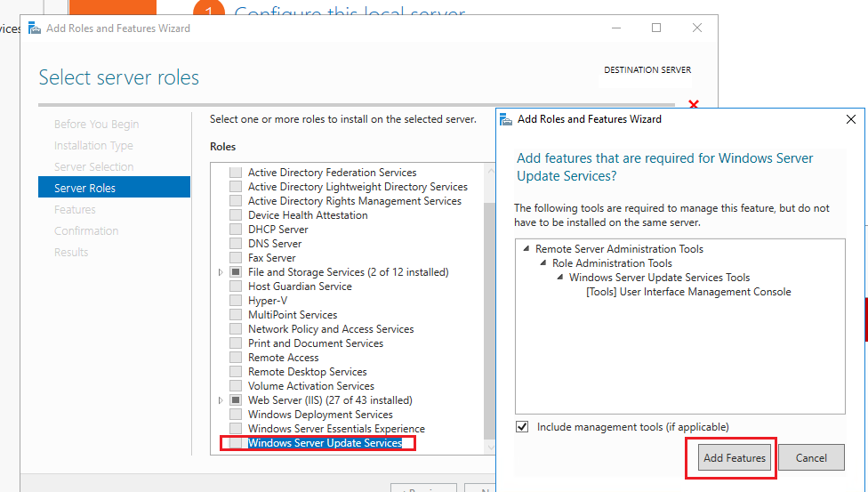
Task: Check DHCP Server role
Action: pos(236,230)
